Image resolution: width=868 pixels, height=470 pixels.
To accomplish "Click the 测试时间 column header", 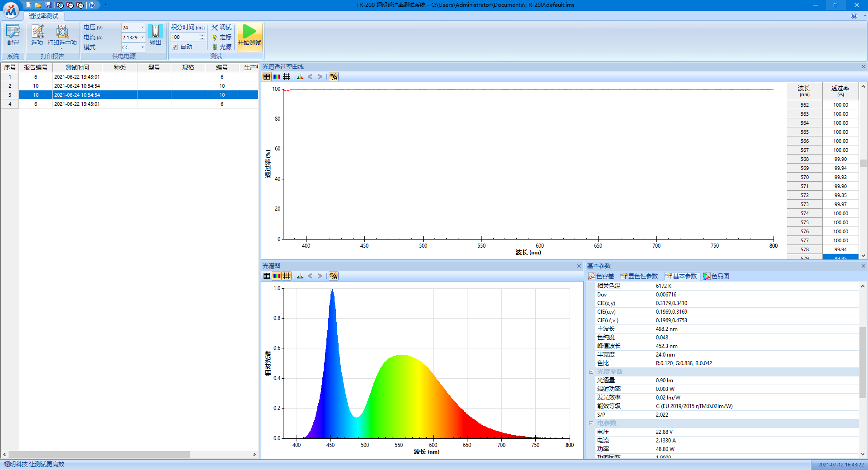I will tap(77, 68).
